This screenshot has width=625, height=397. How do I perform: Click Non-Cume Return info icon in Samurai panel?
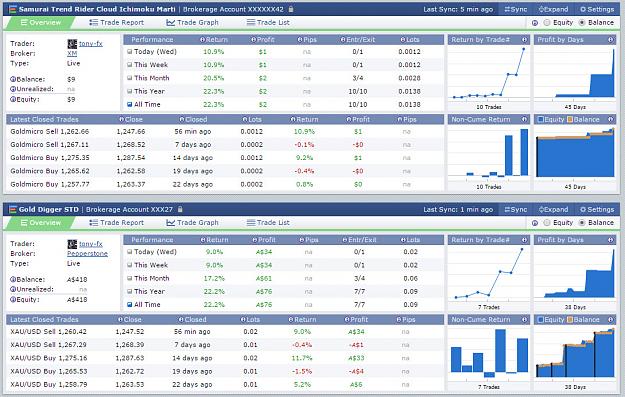pyautogui.click(x=525, y=119)
